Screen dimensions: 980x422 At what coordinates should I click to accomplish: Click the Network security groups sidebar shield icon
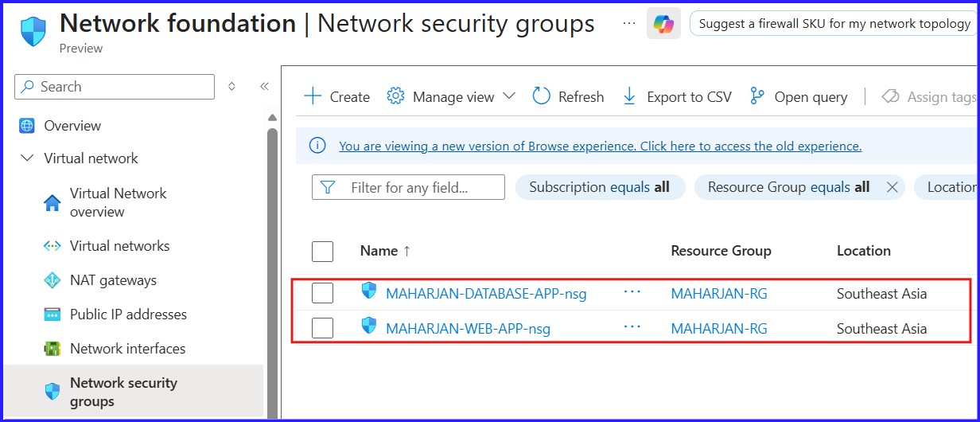click(x=52, y=392)
